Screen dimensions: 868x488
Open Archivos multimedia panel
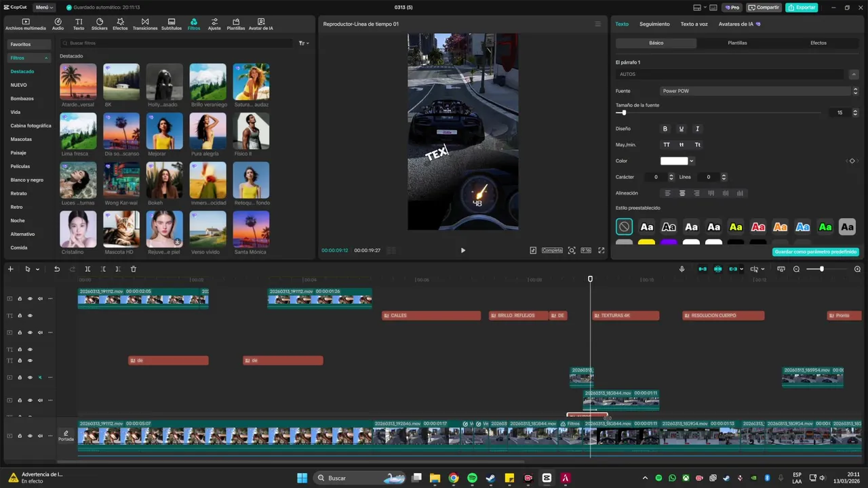click(26, 24)
